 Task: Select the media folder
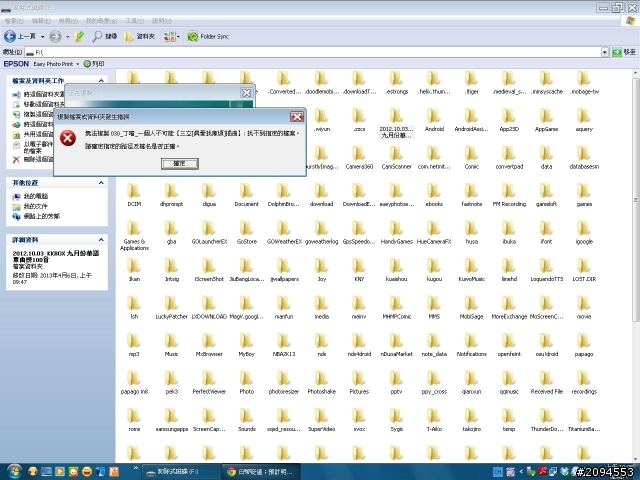(322, 308)
